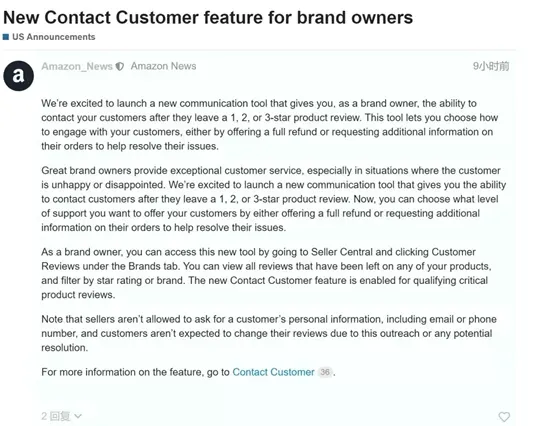This screenshot has width=544, height=426.
Task: Click the paragraph starting Great brand owners
Action: (x=273, y=199)
